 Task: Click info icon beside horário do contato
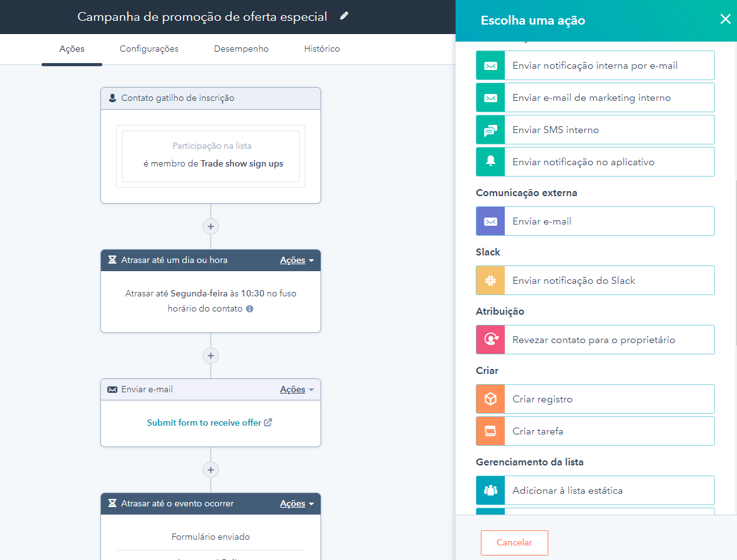250,309
